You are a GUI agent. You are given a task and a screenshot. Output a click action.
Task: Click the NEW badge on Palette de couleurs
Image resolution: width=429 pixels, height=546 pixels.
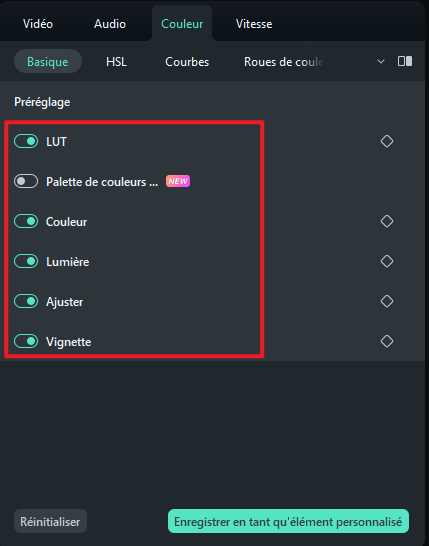tap(178, 181)
